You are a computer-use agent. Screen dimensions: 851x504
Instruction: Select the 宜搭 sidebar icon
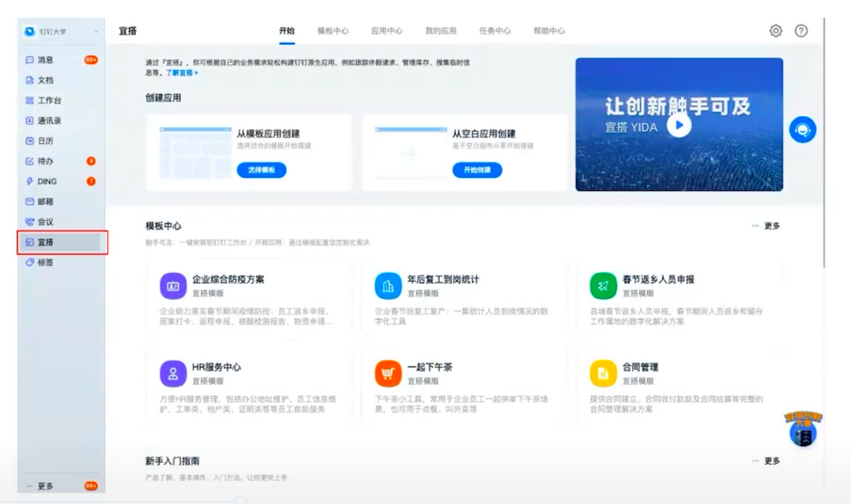[29, 242]
